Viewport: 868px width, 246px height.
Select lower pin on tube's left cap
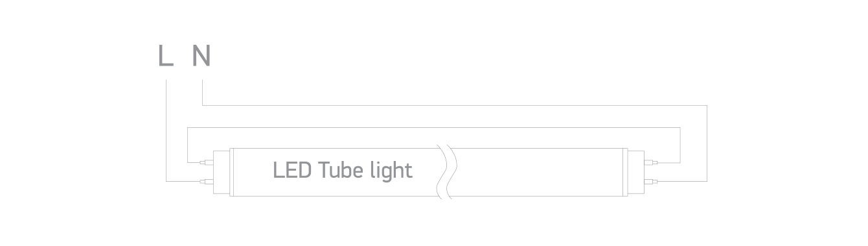click(206, 180)
